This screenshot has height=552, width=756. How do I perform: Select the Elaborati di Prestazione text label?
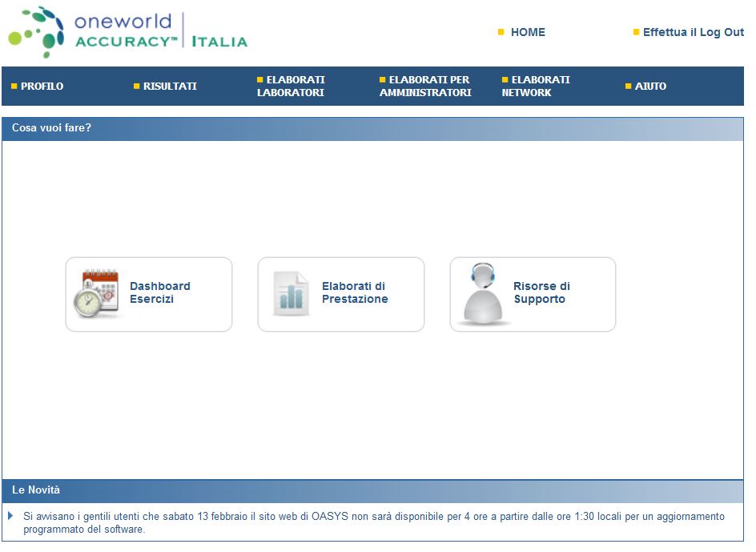(355, 292)
